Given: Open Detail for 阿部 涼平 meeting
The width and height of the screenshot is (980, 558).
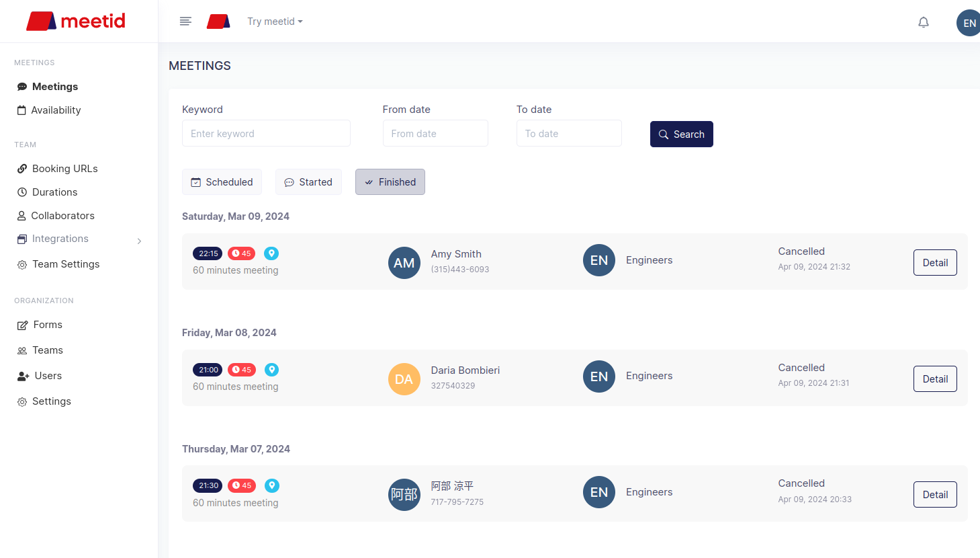Looking at the screenshot, I should [935, 494].
